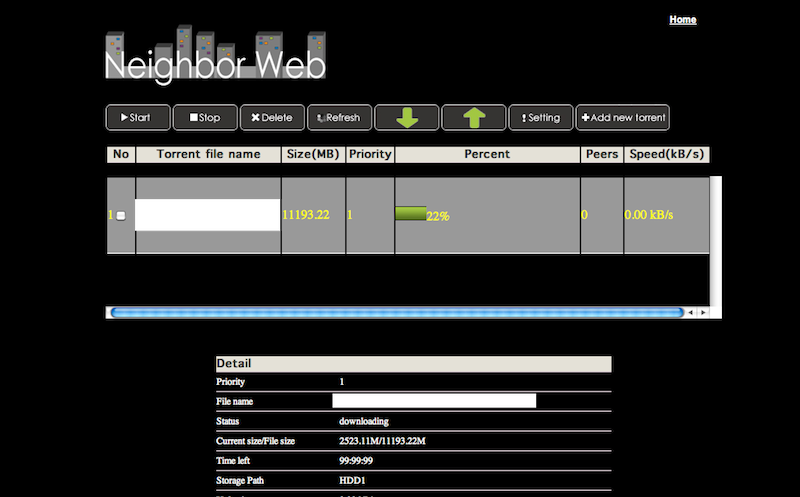This screenshot has height=497, width=800.
Task: Click the 0.00 kB/s speed value
Action: pyautogui.click(x=648, y=215)
